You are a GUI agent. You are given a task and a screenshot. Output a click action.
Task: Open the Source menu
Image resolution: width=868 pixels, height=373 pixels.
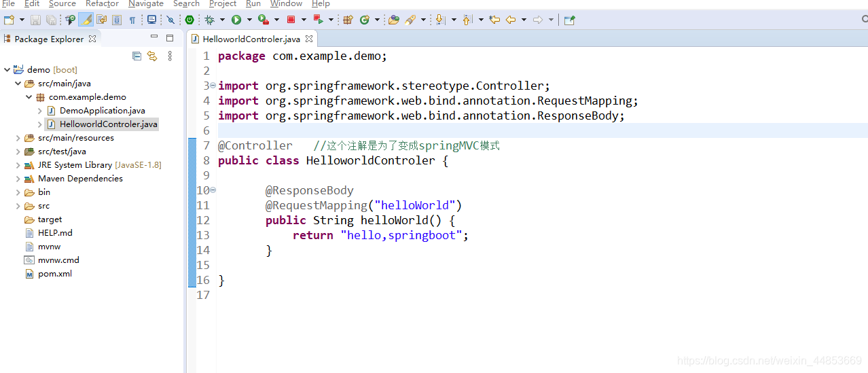click(62, 3)
